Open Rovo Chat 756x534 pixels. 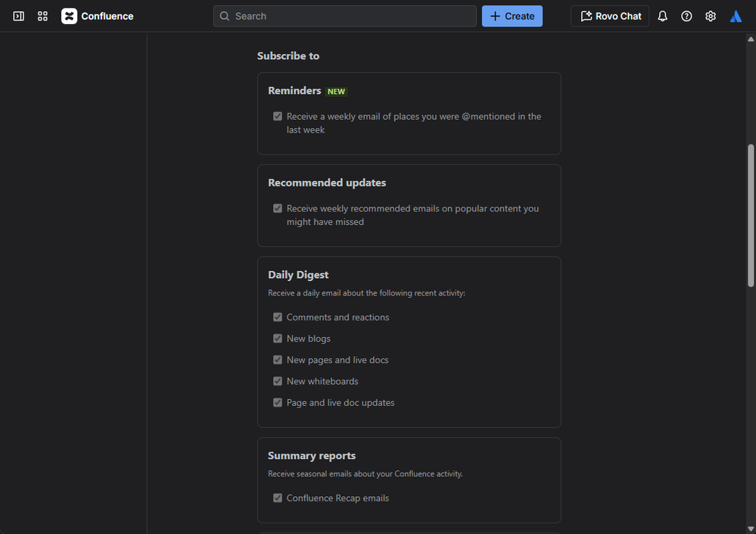[x=610, y=17]
